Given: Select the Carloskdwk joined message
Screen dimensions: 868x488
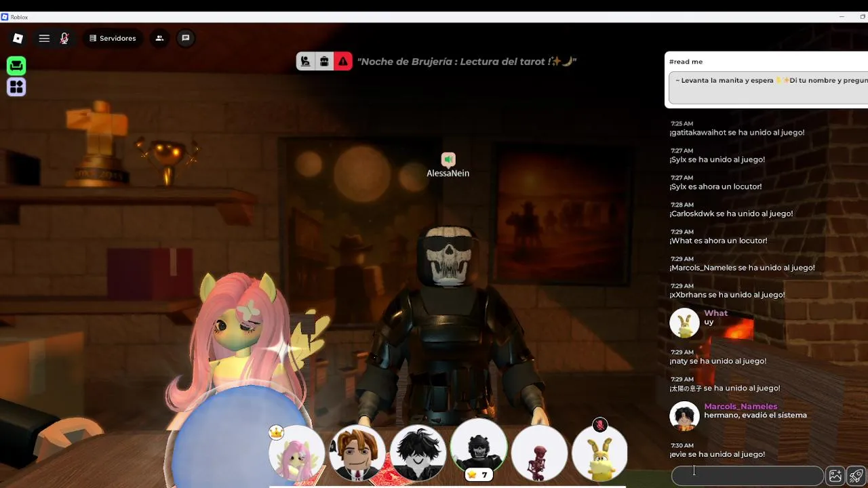Looking at the screenshot, I should (x=731, y=214).
